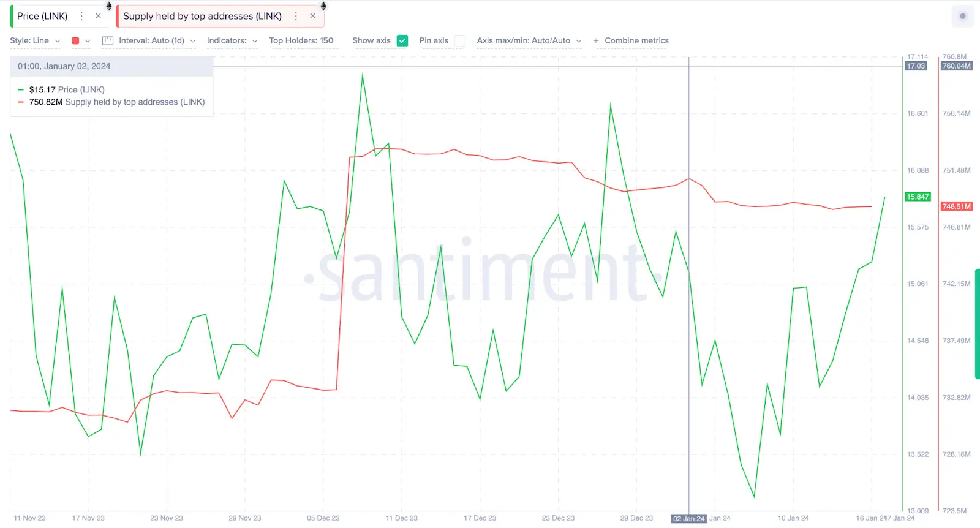Click the 29 Dec 23 axis label
Screen dimensions: 980x528
click(x=636, y=518)
